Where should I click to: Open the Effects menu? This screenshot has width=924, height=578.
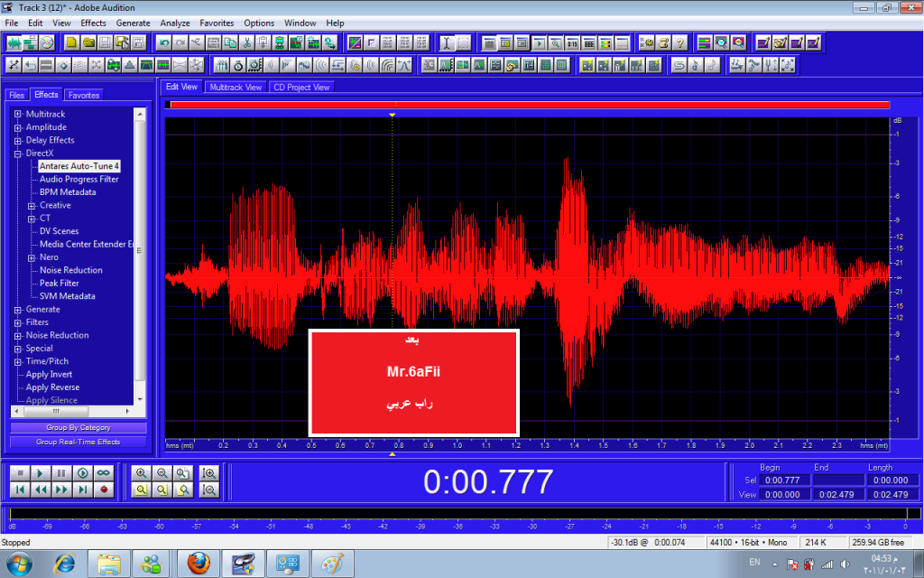(x=93, y=23)
